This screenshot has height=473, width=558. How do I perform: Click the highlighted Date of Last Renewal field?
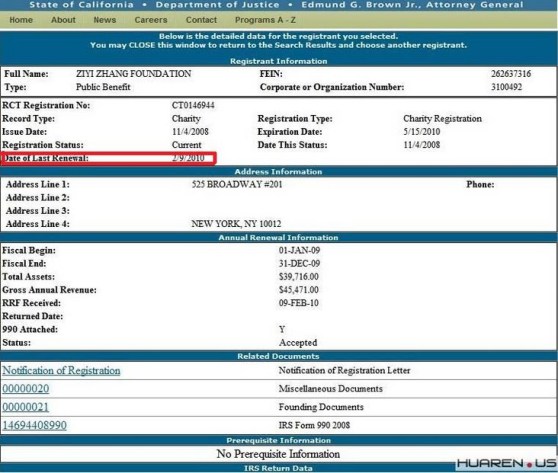click(x=108, y=158)
